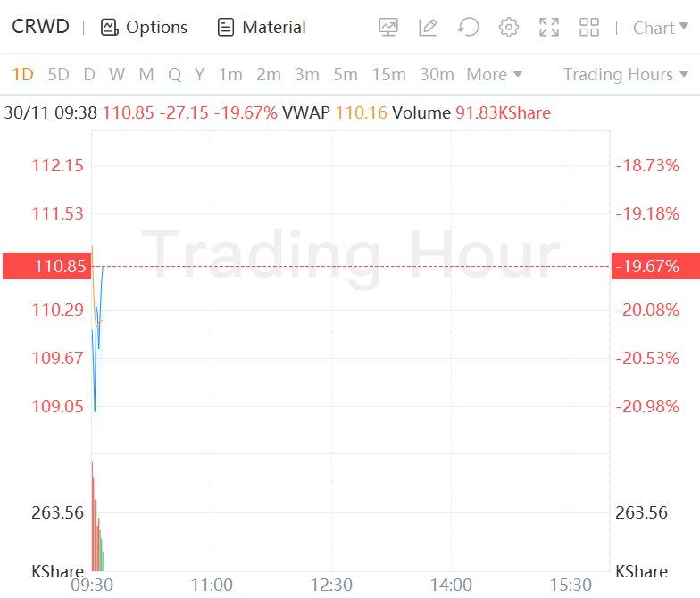Screen dimensions: 700x598
Task: Expand chart to fullscreen
Action: [x=549, y=28]
